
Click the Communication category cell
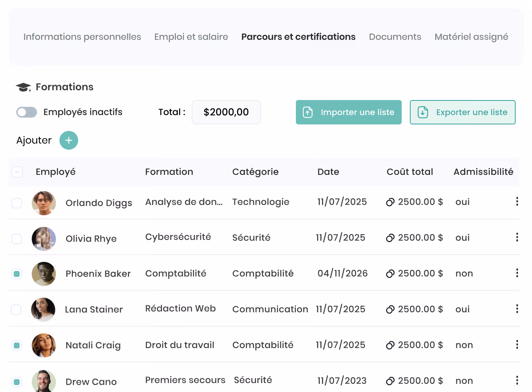click(270, 309)
